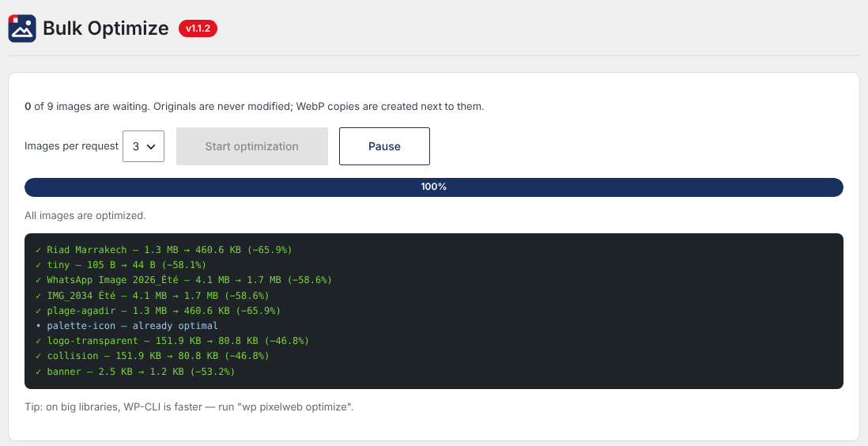
Task: Click the v1.1.2 version badge
Action: click(198, 28)
